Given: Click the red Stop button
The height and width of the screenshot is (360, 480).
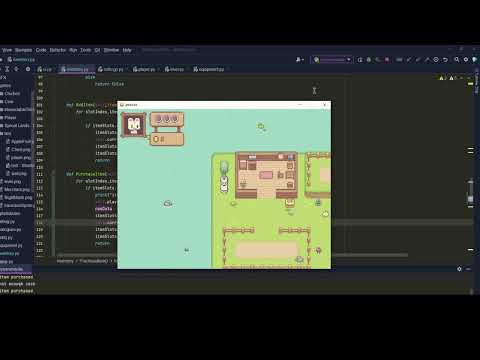Looking at the screenshot, I should 387,60.
